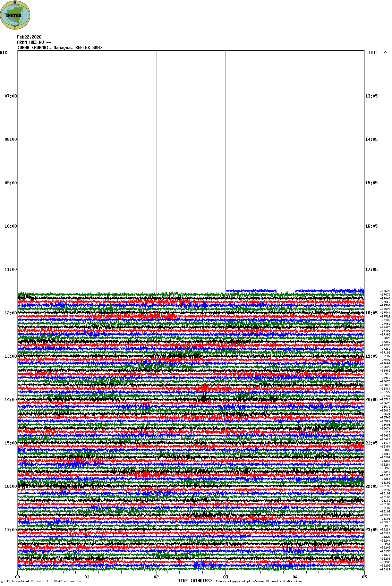Image resolution: width=392 pixels, height=586 pixels.
Task: Click the 03 minute axis tick label
Action: 225,577
